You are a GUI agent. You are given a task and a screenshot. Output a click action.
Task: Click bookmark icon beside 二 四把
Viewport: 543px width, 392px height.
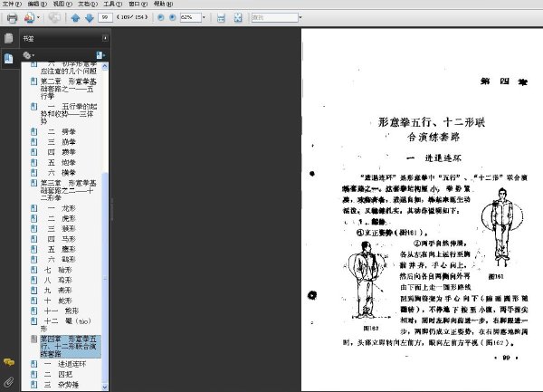tap(34, 374)
